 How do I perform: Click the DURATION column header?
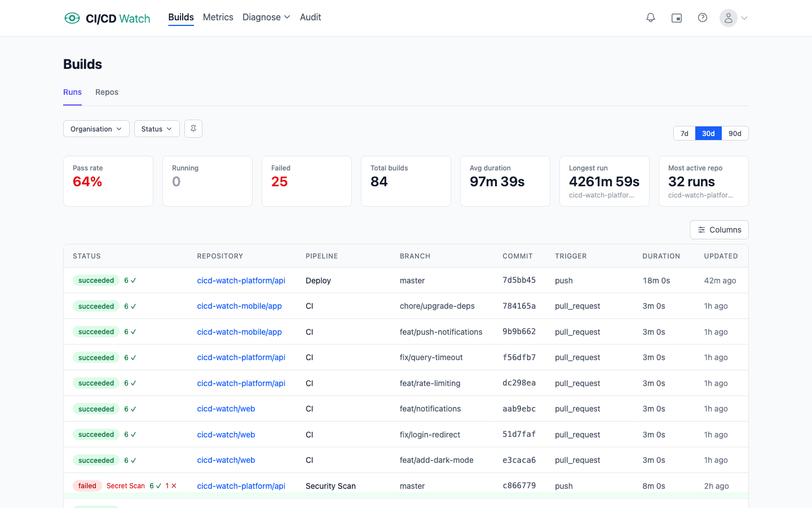tap(661, 256)
